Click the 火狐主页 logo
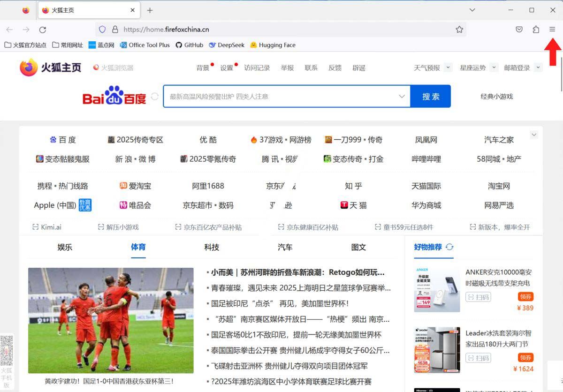The width and height of the screenshot is (563, 392). 50,68
